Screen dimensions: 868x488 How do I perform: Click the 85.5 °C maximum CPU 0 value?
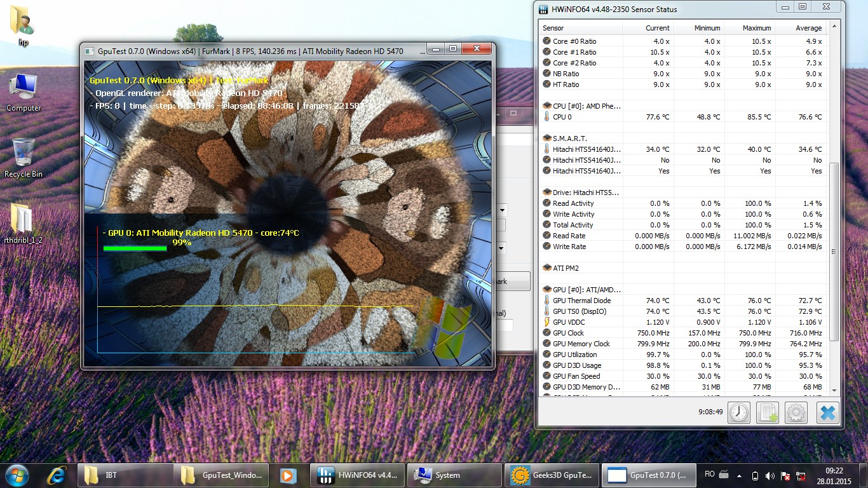point(759,117)
